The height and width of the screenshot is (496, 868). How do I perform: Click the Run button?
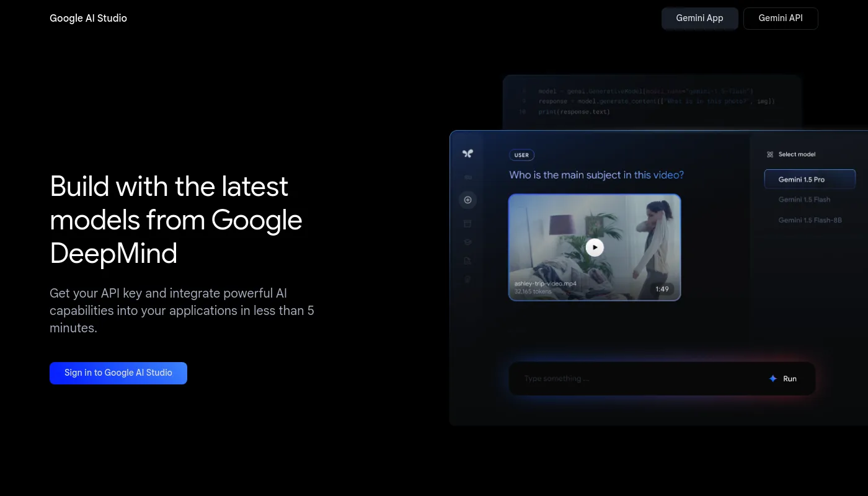pos(783,379)
